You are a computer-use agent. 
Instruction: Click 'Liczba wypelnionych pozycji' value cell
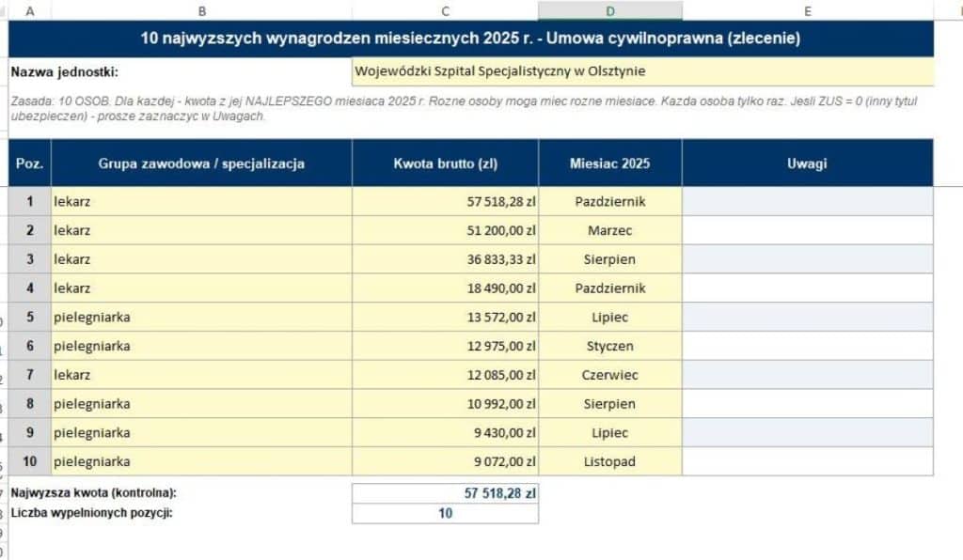tap(445, 513)
